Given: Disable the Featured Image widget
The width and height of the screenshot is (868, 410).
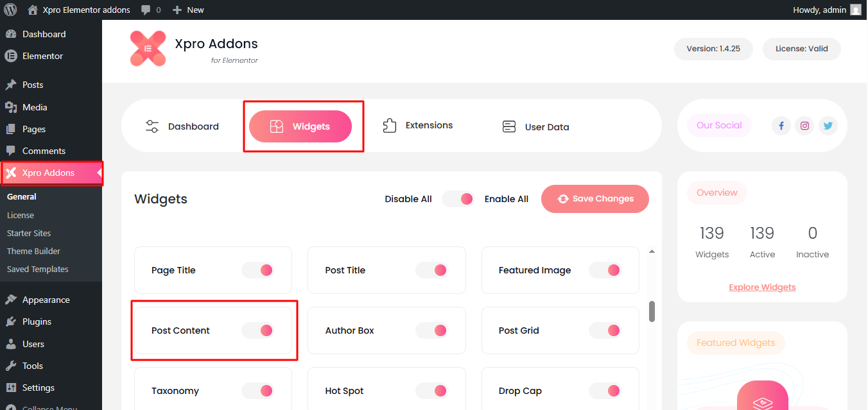Looking at the screenshot, I should click(605, 270).
